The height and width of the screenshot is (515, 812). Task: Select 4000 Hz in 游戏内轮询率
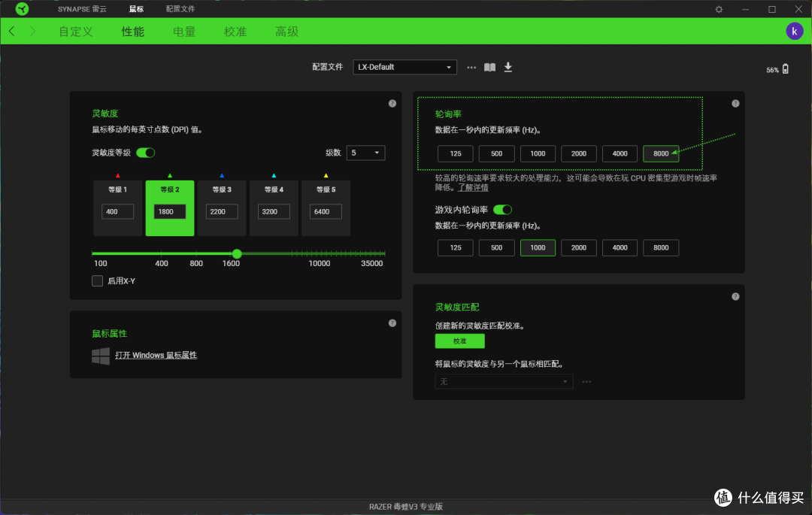tap(620, 248)
